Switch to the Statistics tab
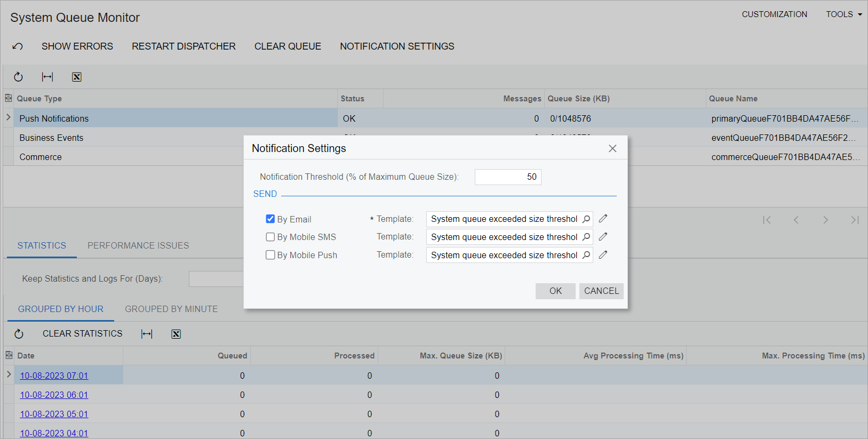Viewport: 868px width, 439px height. 42,245
